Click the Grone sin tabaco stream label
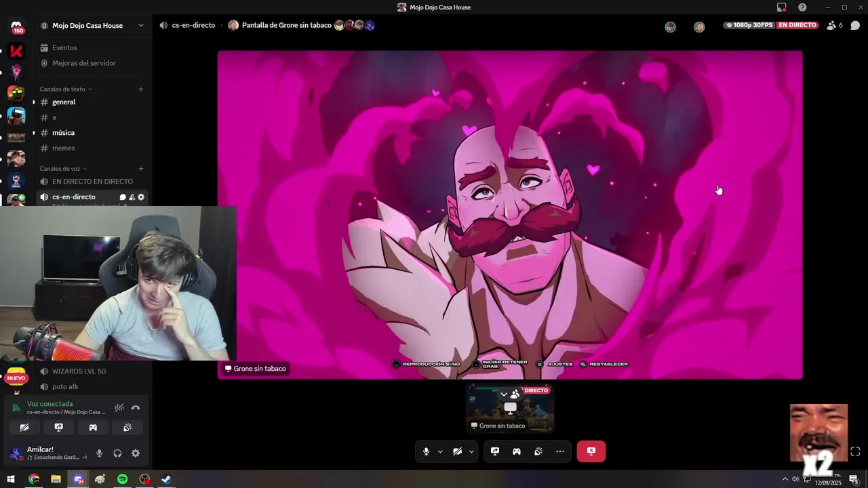868x488 pixels. pyautogui.click(x=256, y=369)
